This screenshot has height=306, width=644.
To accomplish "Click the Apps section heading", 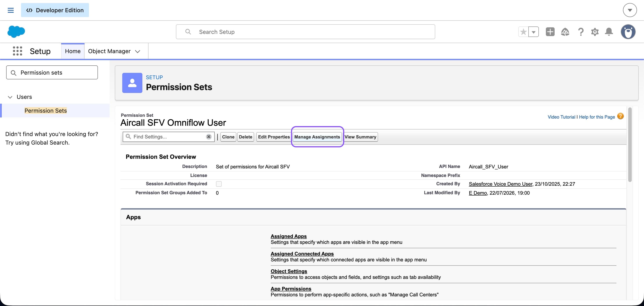I will click(133, 217).
